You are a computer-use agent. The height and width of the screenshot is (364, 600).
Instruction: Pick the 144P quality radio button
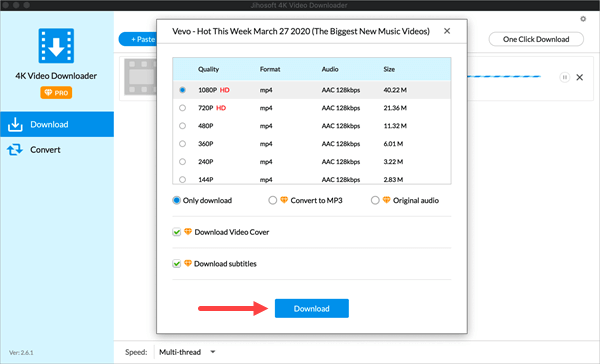point(183,180)
